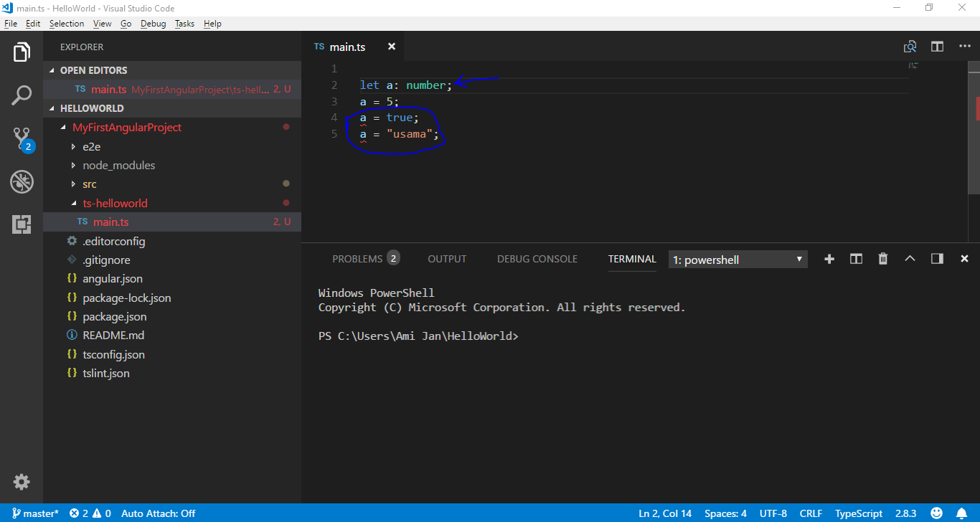Collapse the OPEN EDITORS section
The width and height of the screenshot is (980, 522).
tap(172, 70)
